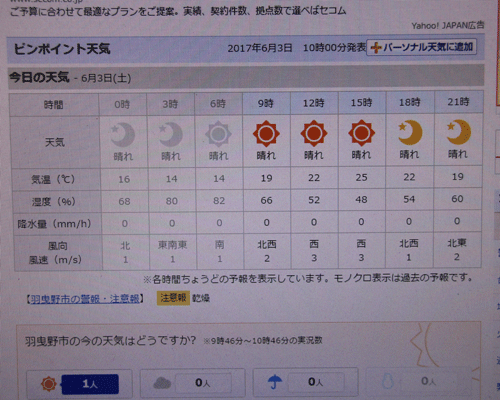This screenshot has width=500, height=400.
Task: Click the 時間 row header cell
Action: click(54, 105)
